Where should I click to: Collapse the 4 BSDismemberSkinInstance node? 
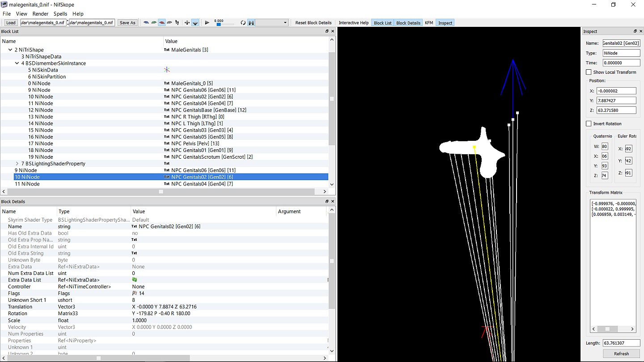coord(17,63)
